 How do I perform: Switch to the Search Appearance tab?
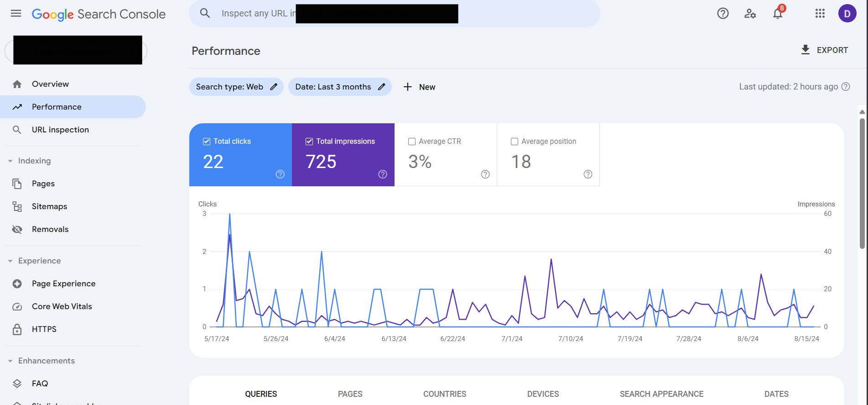point(662,394)
